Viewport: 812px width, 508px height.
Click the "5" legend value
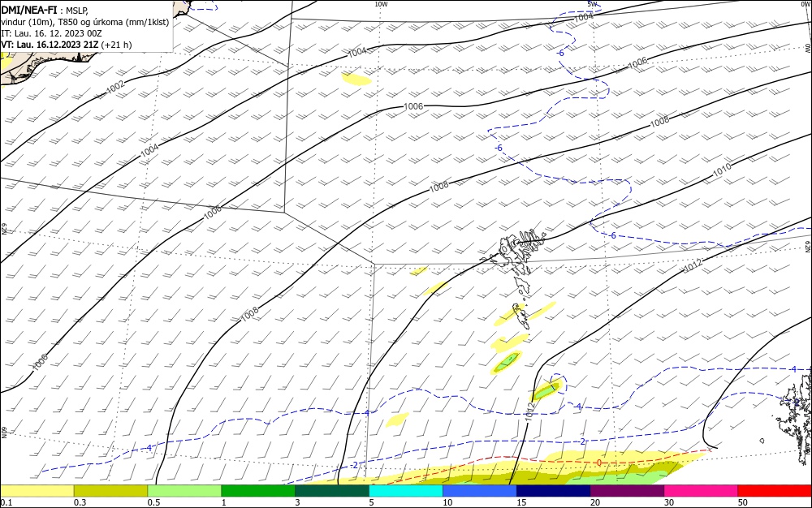click(371, 503)
